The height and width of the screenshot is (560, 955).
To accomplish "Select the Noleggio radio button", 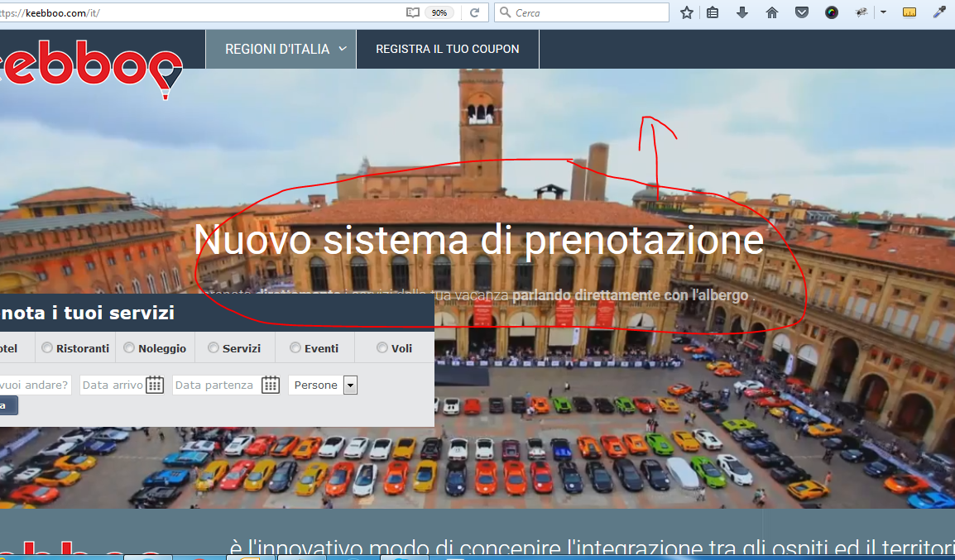I will (129, 348).
